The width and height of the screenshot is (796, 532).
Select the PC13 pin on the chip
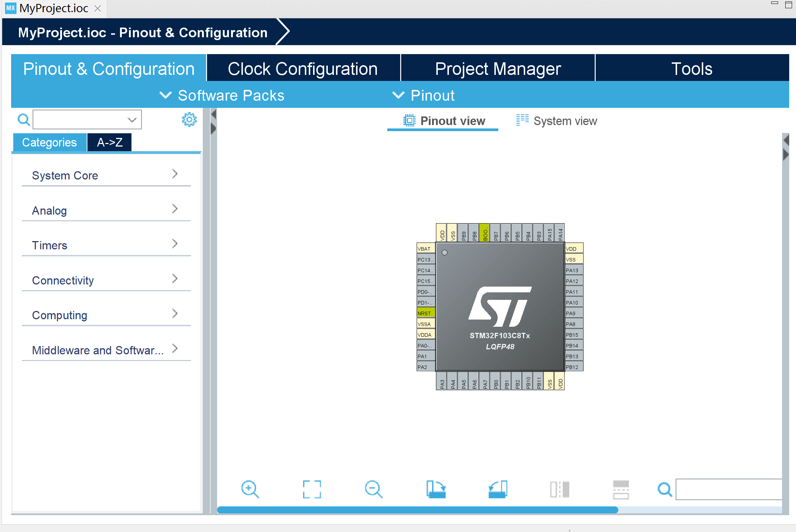(426, 259)
